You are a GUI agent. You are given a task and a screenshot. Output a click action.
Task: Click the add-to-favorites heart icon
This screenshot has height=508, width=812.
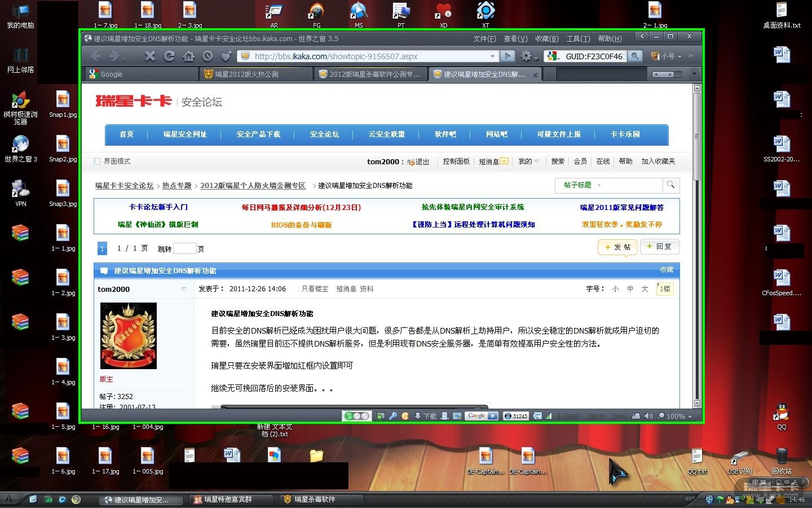(x=226, y=56)
